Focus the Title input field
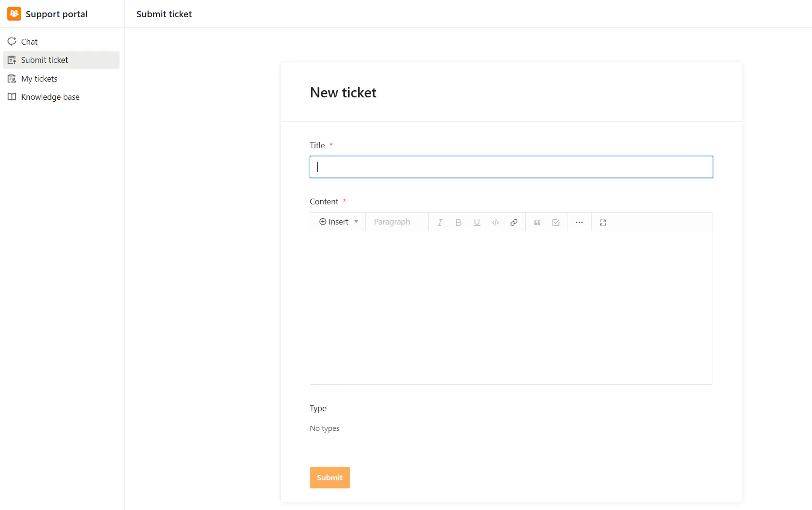 click(x=511, y=167)
